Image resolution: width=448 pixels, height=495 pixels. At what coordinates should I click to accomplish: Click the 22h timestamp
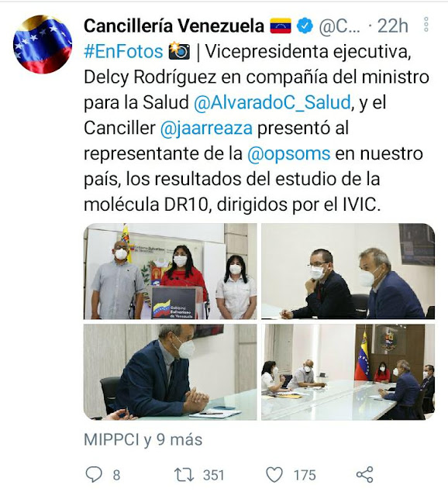pos(393,26)
